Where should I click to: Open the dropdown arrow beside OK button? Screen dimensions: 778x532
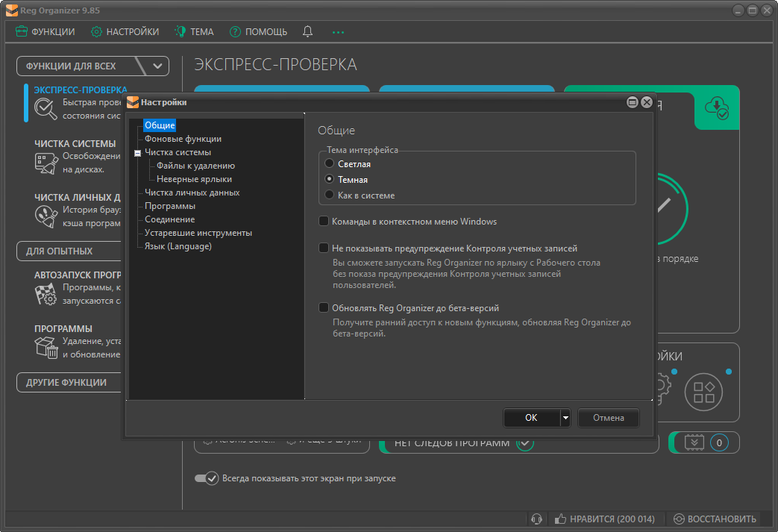(x=565, y=418)
